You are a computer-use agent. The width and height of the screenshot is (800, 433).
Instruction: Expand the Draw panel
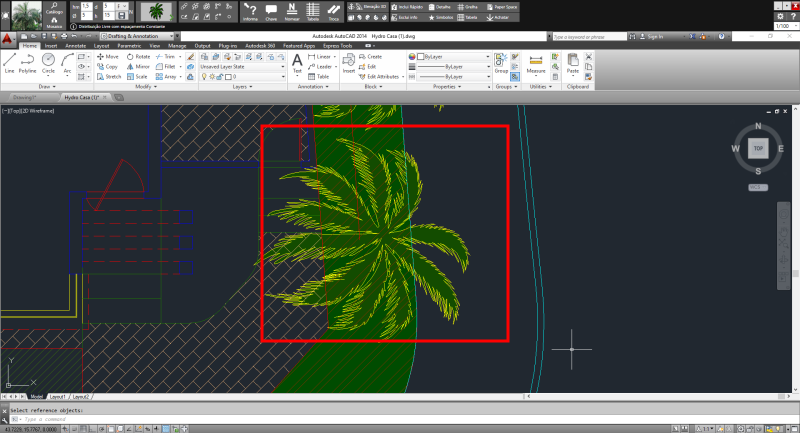[x=47, y=87]
